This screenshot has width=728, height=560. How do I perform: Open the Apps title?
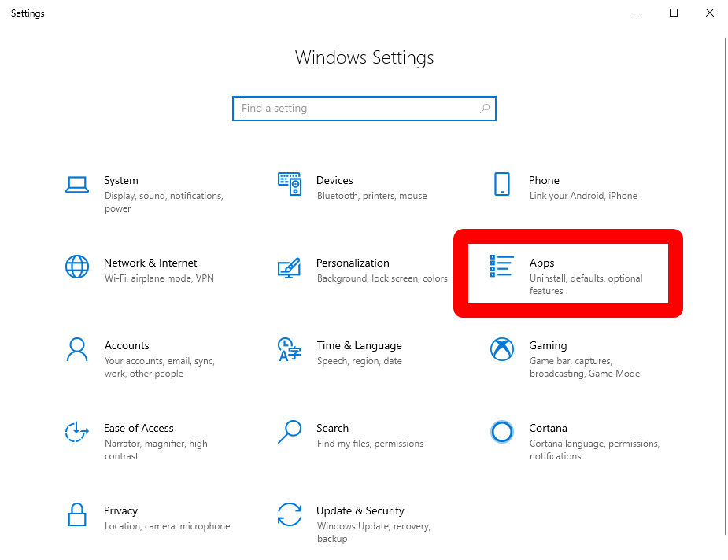click(541, 263)
